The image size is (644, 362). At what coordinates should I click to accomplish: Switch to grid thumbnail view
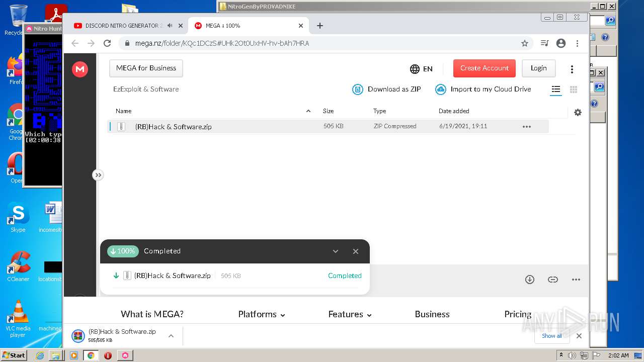[x=573, y=89]
